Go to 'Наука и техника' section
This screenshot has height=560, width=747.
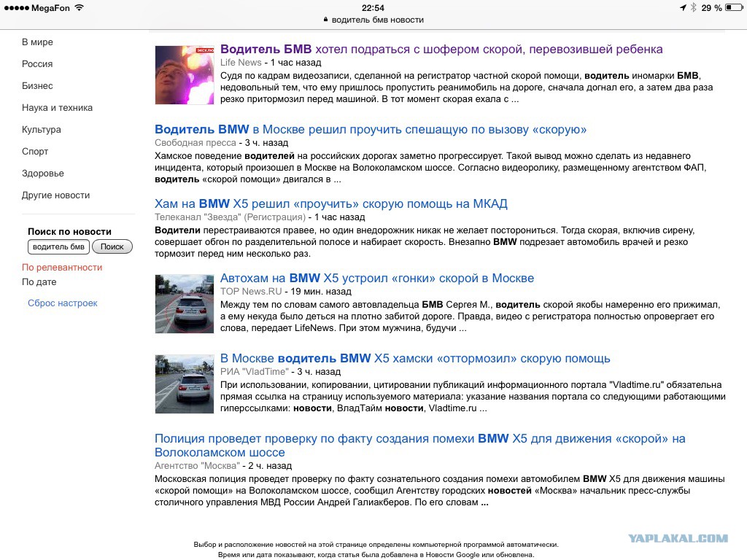pyautogui.click(x=57, y=108)
